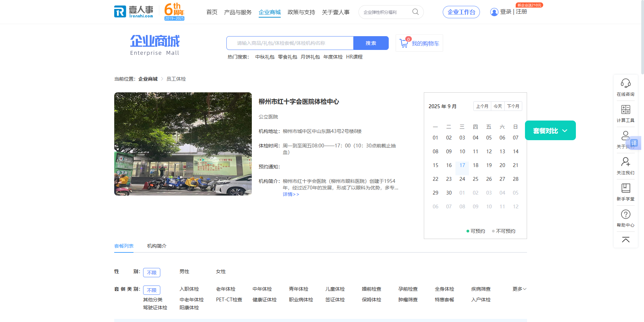The image size is (644, 322).
Task: Filter by 老年体检 category
Action: point(226,289)
